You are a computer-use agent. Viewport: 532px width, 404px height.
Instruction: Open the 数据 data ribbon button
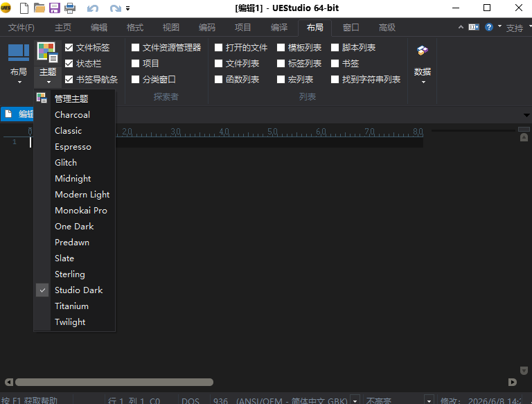click(423, 64)
